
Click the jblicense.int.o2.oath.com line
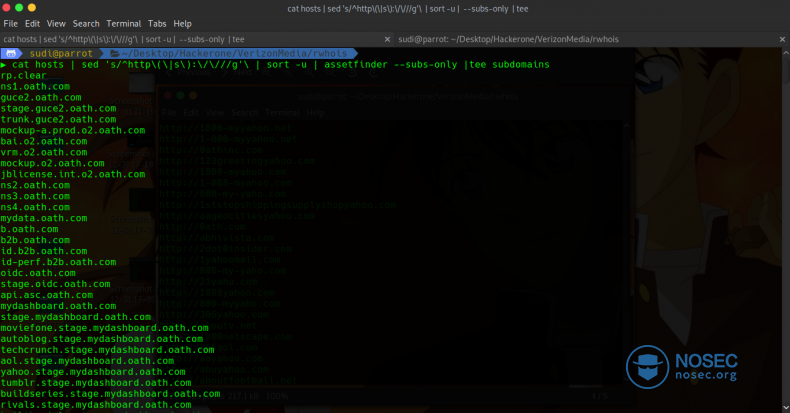[73, 174]
